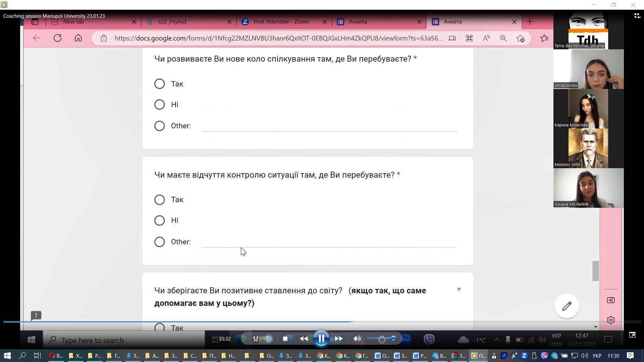Viewport: 644px width, 362px height.
Task: Click the Read aloud icon
Action: [486, 38]
